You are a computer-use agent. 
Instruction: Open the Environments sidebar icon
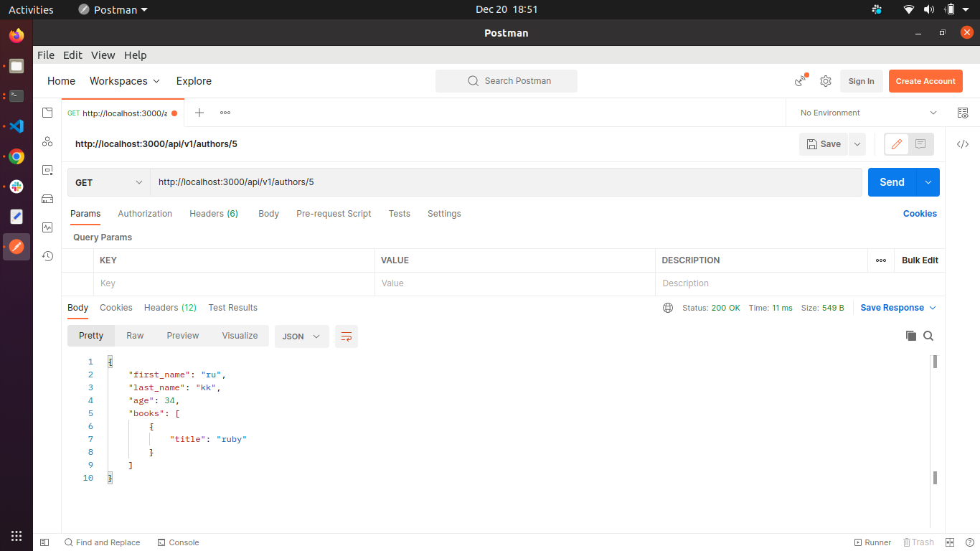point(47,170)
